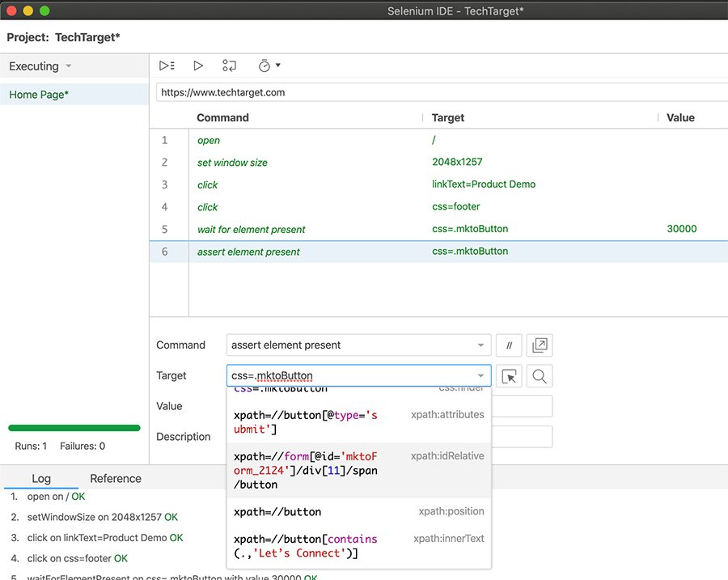Viewport: 728px width, 580px height.
Task: Click the Step over current command icon
Action: click(230, 66)
